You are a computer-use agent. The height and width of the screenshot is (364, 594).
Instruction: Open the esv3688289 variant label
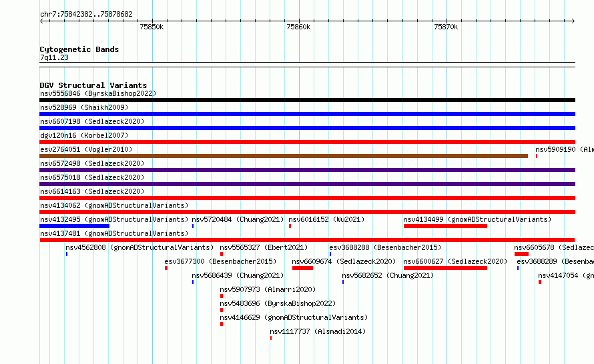pos(555,261)
